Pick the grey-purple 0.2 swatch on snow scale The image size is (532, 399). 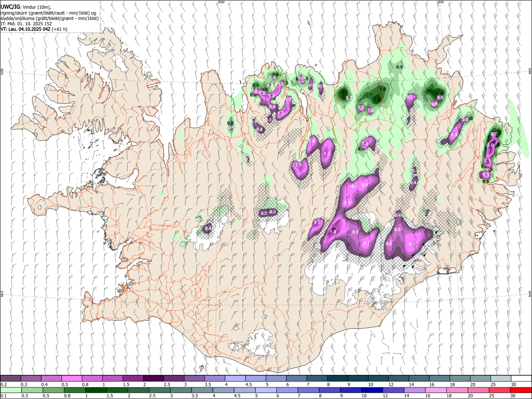[11, 379]
